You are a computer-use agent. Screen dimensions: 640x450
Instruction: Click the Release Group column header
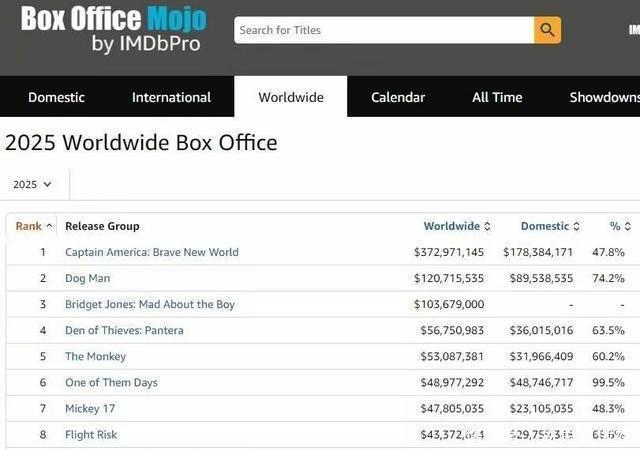click(102, 226)
